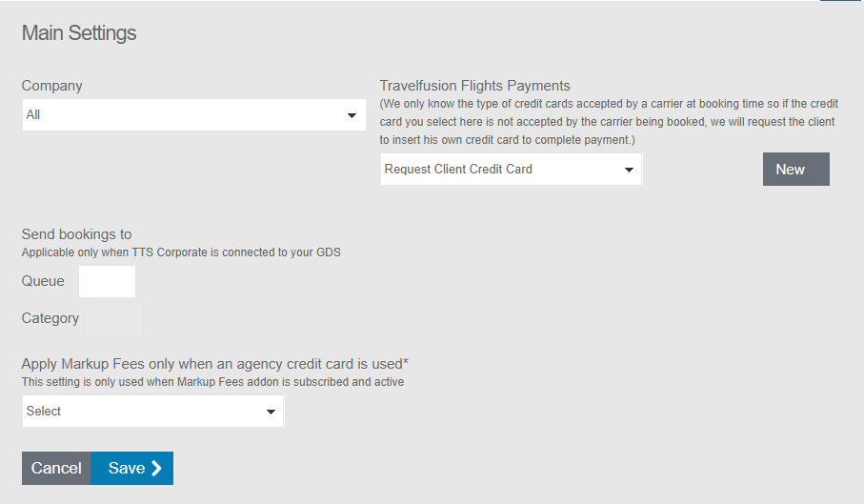Image resolution: width=864 pixels, height=504 pixels.
Task: Cancel the settings changes
Action: pos(56,468)
